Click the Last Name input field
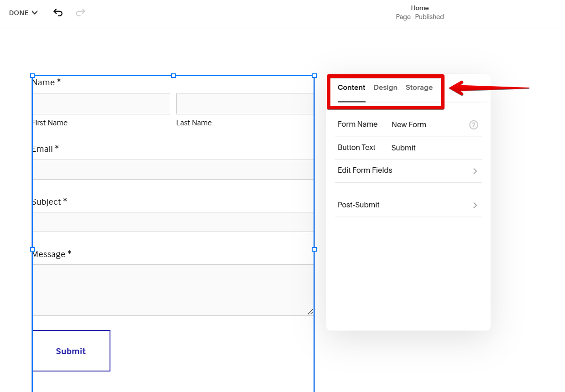 (245, 104)
